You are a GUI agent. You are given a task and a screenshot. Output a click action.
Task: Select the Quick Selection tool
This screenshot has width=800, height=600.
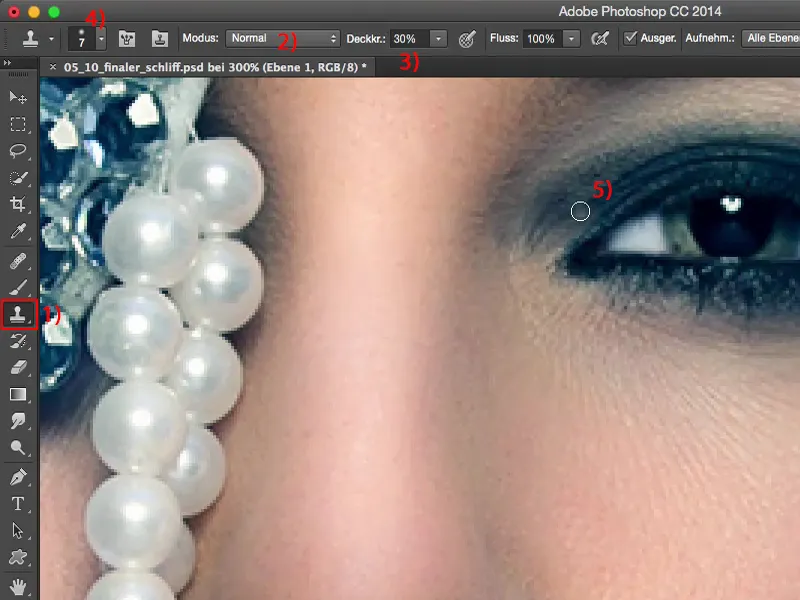[18, 178]
